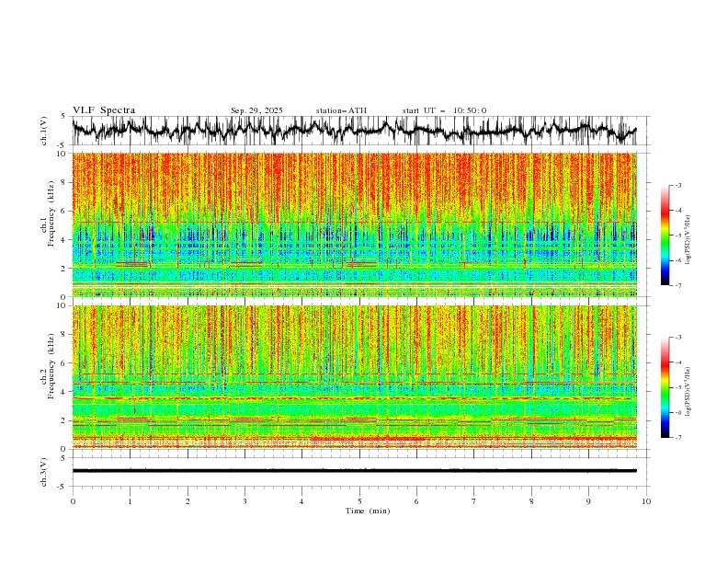Click the ch.2 colorbar log(PSD) label
The image size is (728, 563).
click(688, 392)
